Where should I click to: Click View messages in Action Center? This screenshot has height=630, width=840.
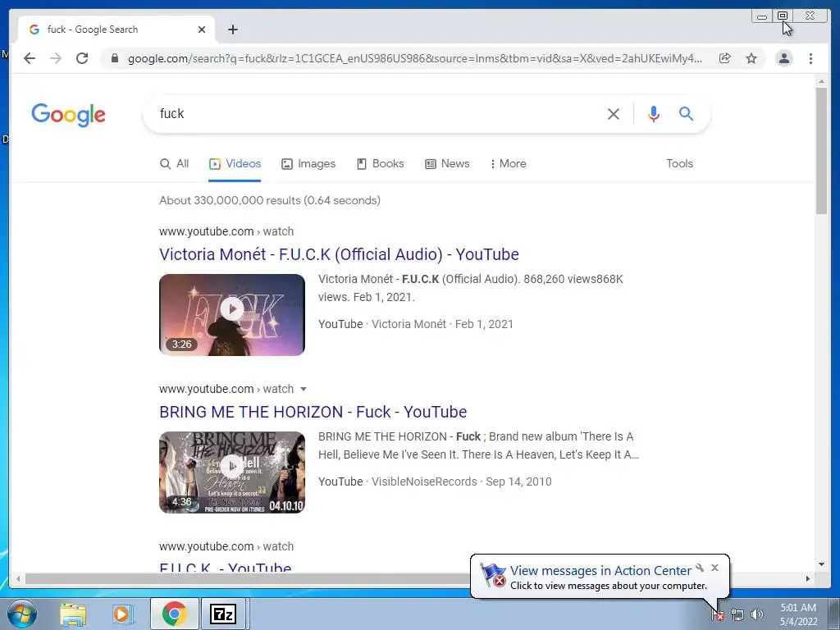tap(600, 571)
